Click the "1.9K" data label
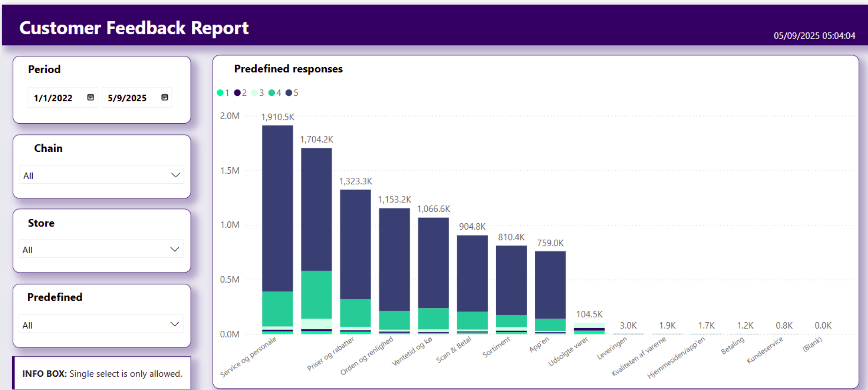Screen dimensions: 868x390 coord(668,325)
